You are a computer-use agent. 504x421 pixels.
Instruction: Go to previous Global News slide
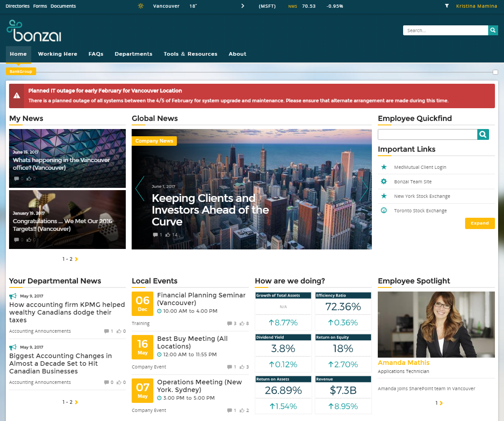139,189
